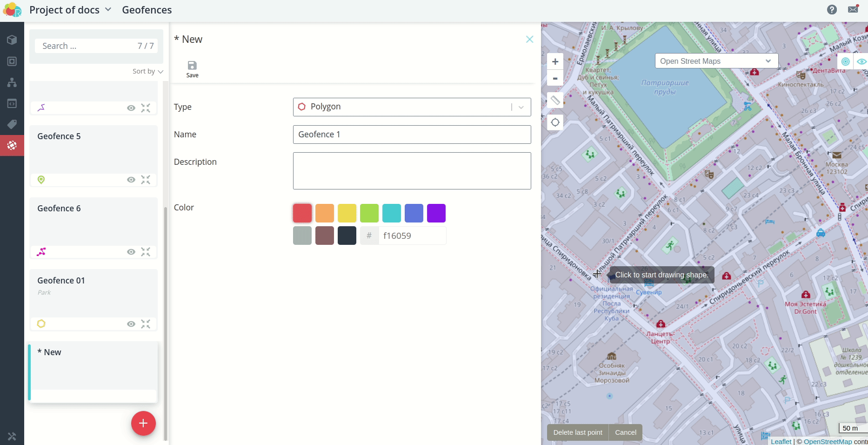This screenshot has width=868, height=445.
Task: Open the Project of docs menu
Action: [70, 10]
